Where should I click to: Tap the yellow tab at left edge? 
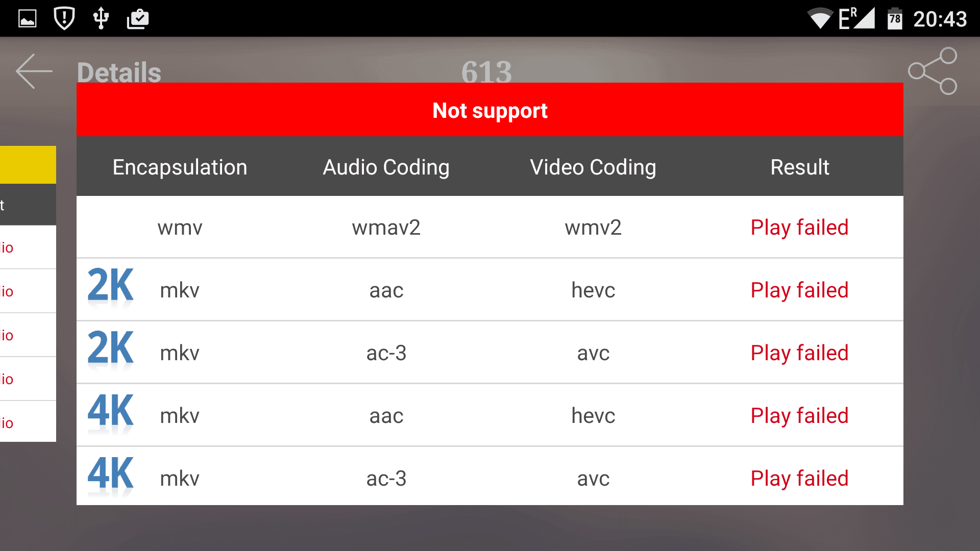(x=28, y=165)
